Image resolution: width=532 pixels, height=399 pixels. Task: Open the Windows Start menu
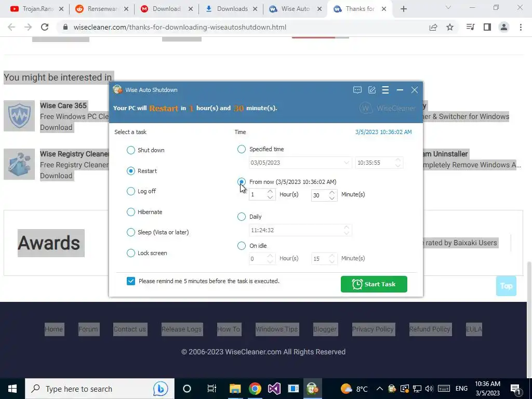[x=12, y=389]
